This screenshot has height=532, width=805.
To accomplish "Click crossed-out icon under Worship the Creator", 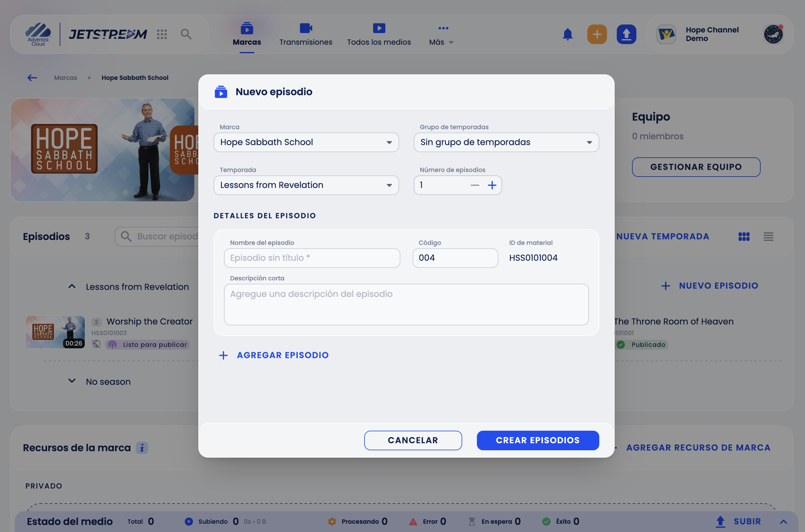I will [x=96, y=344].
